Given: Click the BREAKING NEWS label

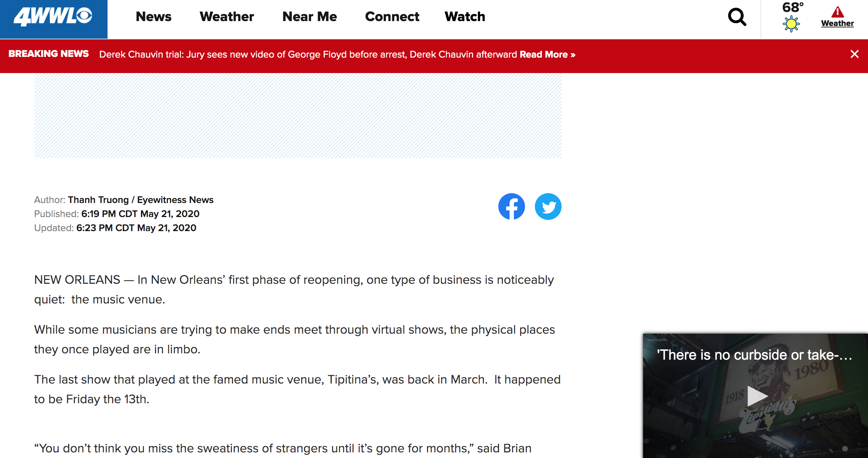Looking at the screenshot, I should (x=48, y=54).
